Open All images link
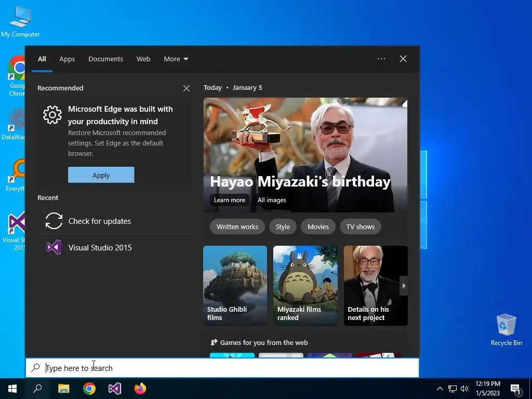The height and width of the screenshot is (399, 532). coord(271,200)
